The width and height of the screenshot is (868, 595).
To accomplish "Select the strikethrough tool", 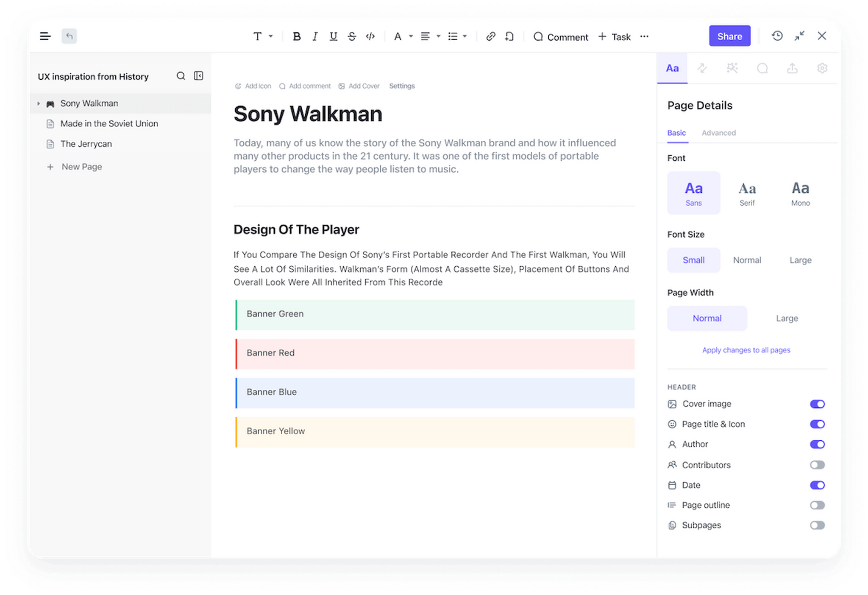I will point(352,36).
